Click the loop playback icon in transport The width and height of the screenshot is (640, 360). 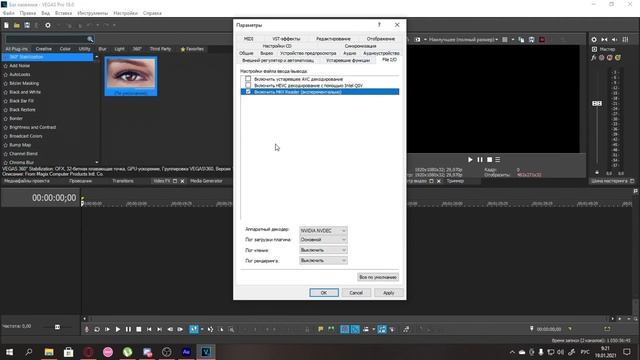[97, 329]
